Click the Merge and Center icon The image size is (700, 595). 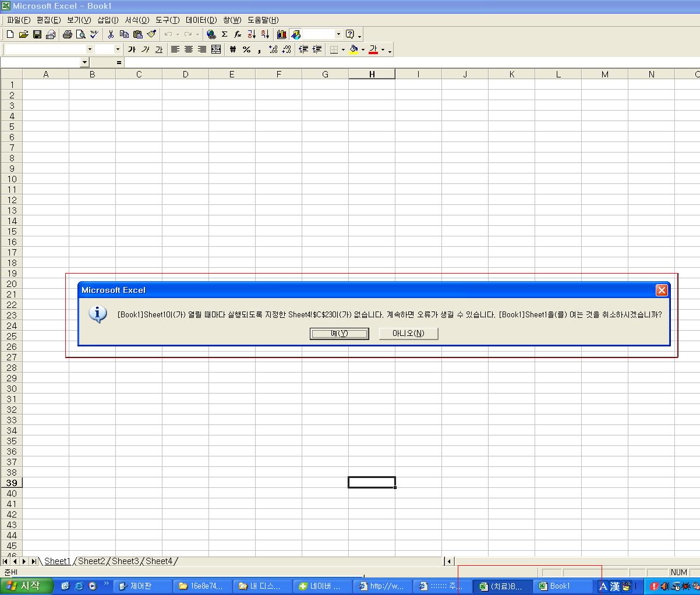click(x=216, y=49)
